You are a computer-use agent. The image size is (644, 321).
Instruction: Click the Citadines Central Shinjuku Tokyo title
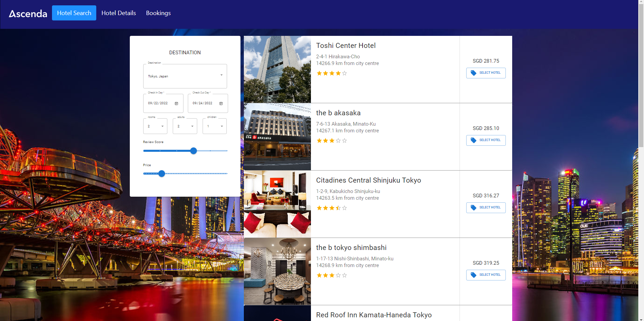coord(369,180)
